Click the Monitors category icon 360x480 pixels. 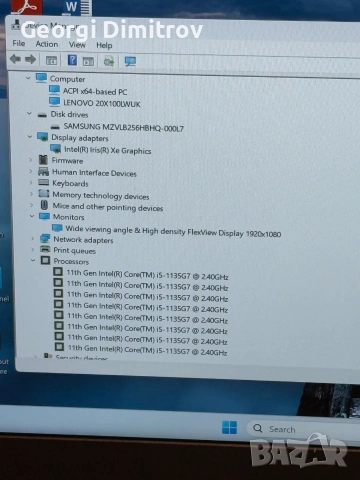click(x=44, y=216)
